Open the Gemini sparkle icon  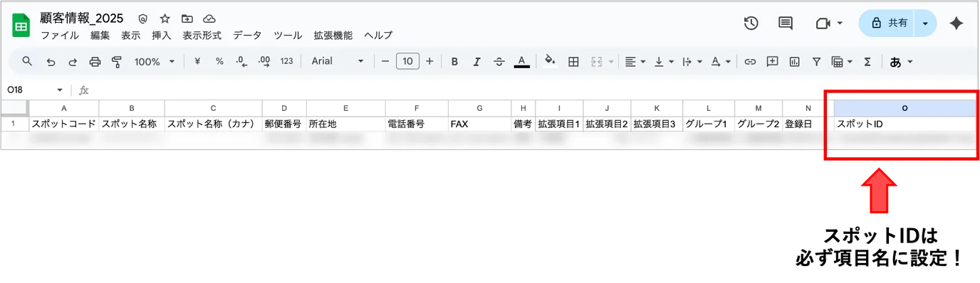956,23
